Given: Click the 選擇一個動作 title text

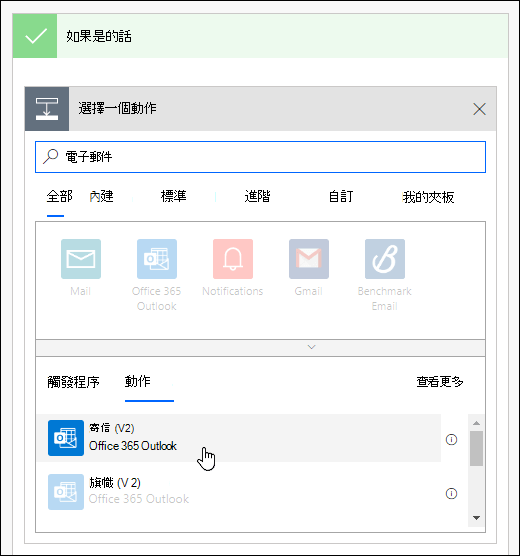Looking at the screenshot, I should tap(117, 108).
